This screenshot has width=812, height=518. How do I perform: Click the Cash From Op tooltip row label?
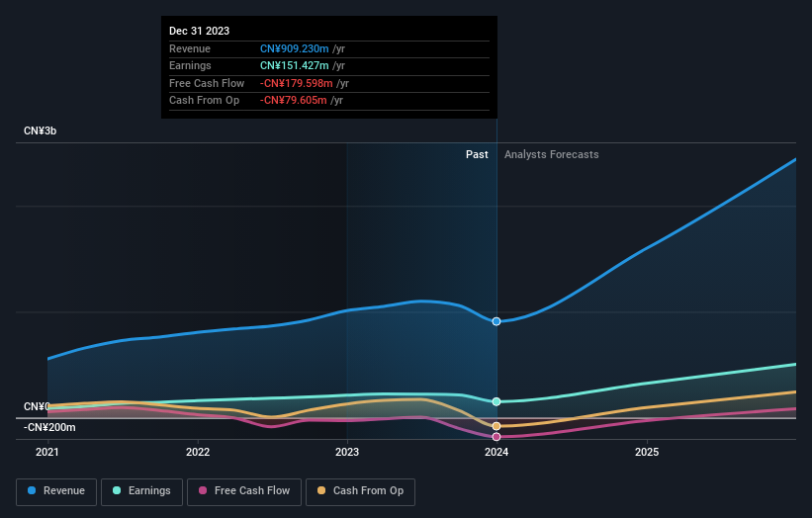(204, 101)
